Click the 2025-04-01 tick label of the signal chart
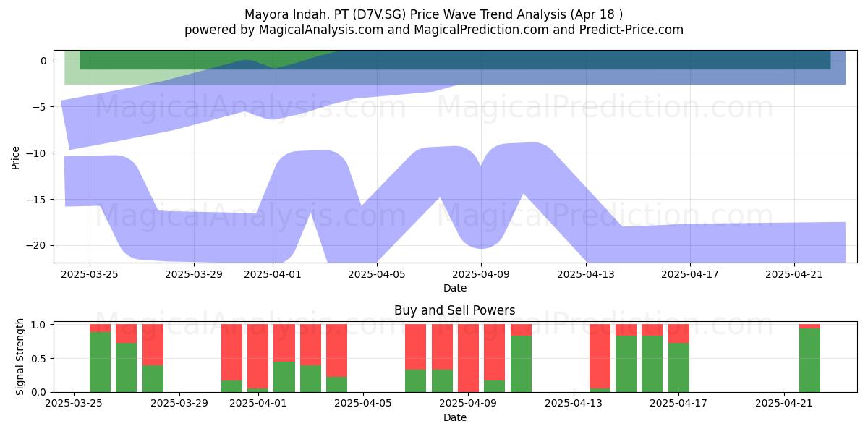Image resolution: width=868 pixels, height=434 pixels. (258, 404)
